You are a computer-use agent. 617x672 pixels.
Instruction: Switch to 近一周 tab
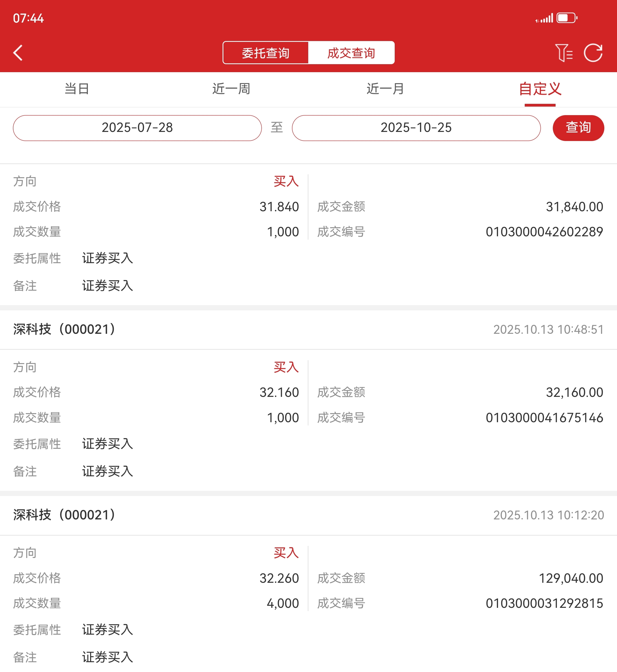[x=231, y=89]
